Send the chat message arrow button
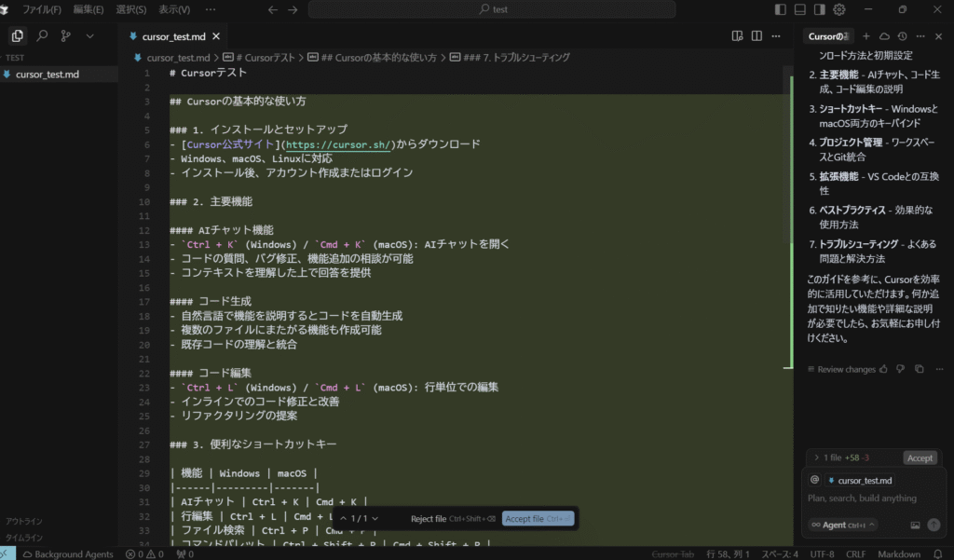This screenshot has width=954, height=560. coord(934,525)
